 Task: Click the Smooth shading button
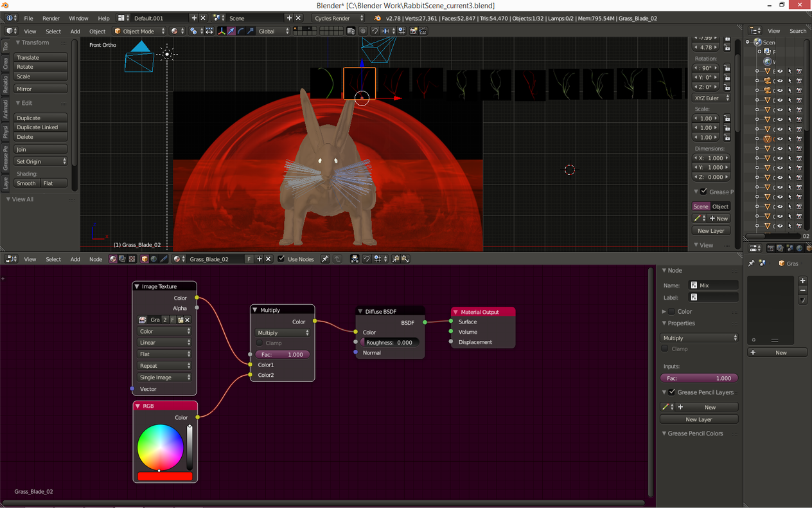pos(26,183)
